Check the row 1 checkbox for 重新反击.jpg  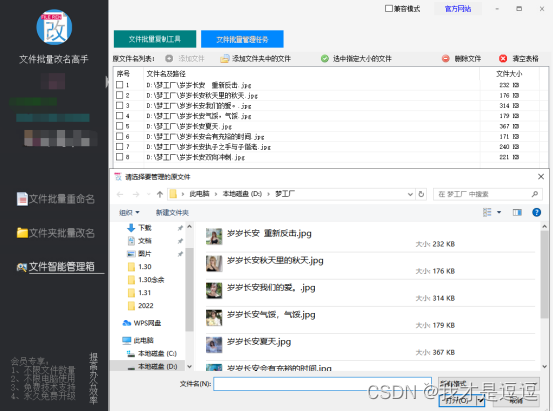(120, 85)
